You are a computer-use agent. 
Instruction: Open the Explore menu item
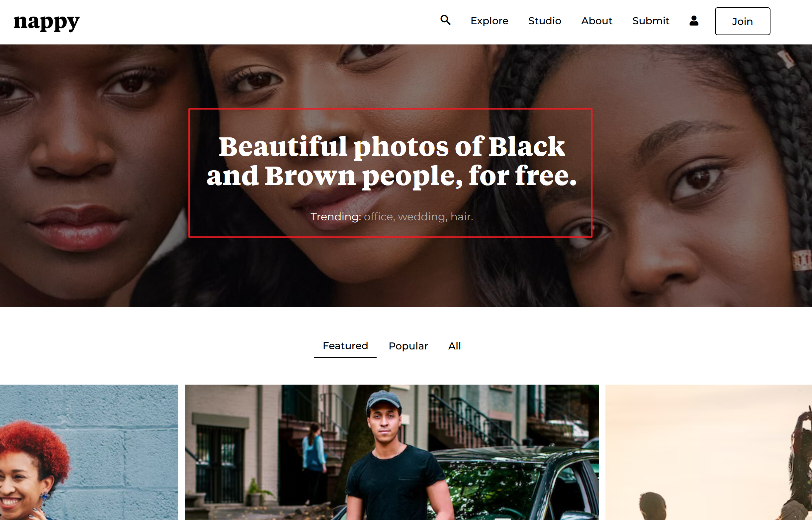coord(489,21)
